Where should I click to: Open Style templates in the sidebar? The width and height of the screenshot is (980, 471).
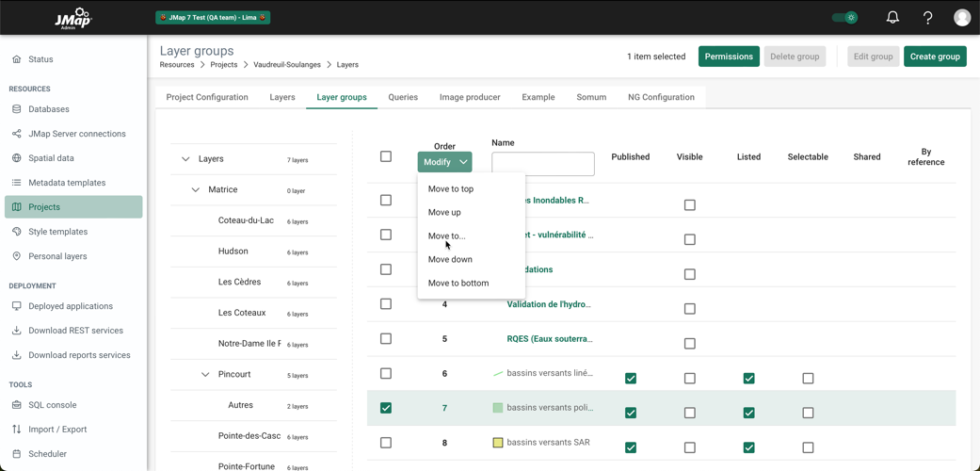pyautogui.click(x=57, y=232)
